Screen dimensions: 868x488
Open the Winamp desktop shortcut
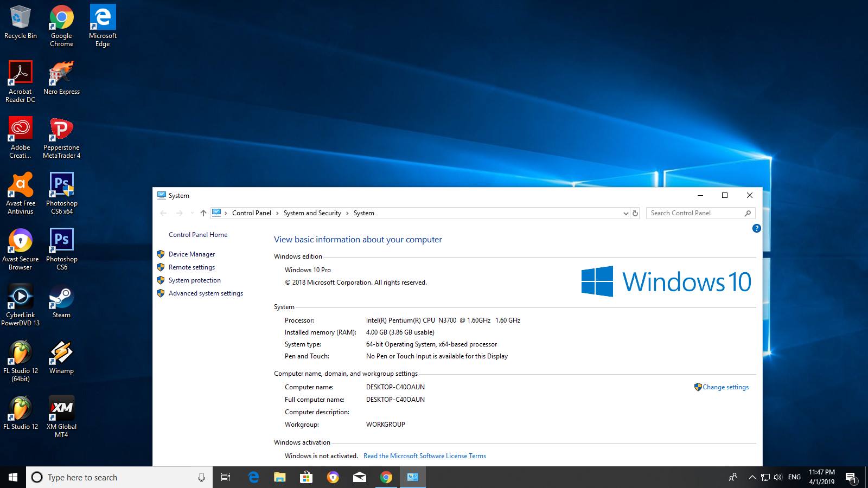pos(61,357)
